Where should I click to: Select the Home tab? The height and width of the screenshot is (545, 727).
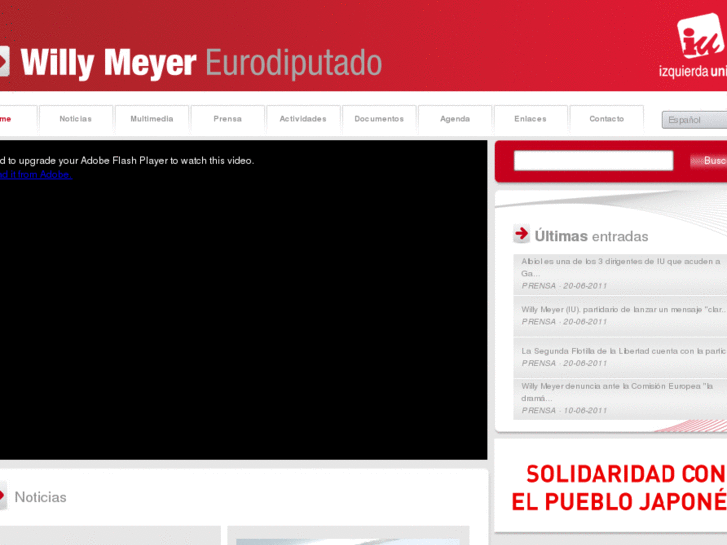click(18, 119)
